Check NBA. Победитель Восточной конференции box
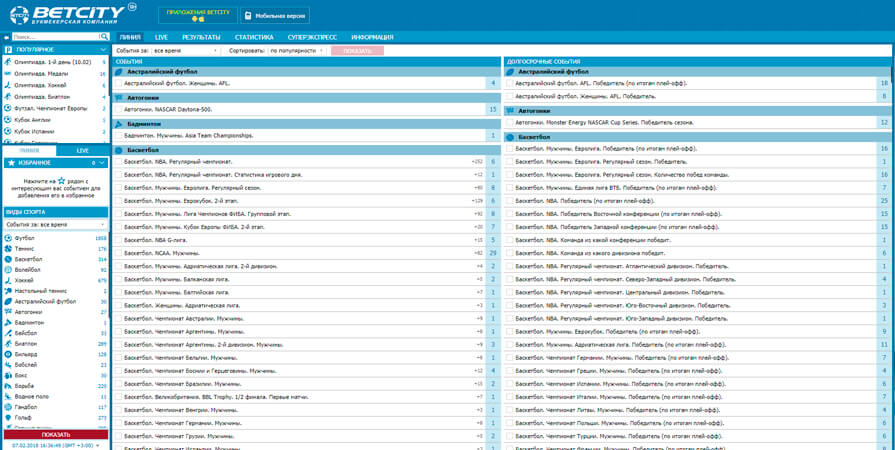The image size is (895, 450). tap(509, 214)
